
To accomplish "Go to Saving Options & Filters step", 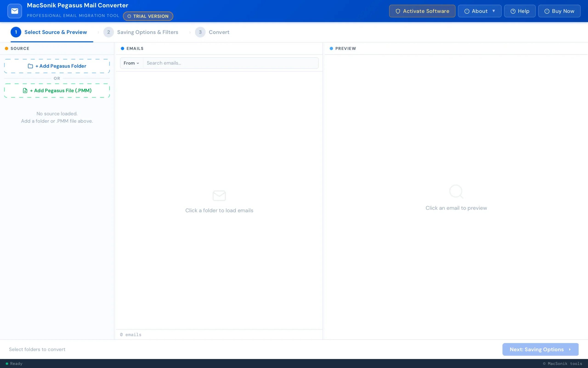I will (141, 32).
